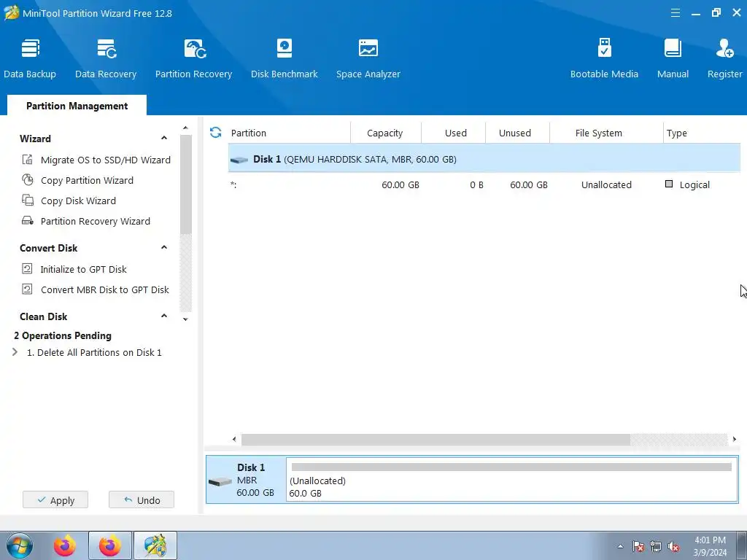The width and height of the screenshot is (747, 560).
Task: Open the first Firefox taskbar icon
Action: point(65,545)
